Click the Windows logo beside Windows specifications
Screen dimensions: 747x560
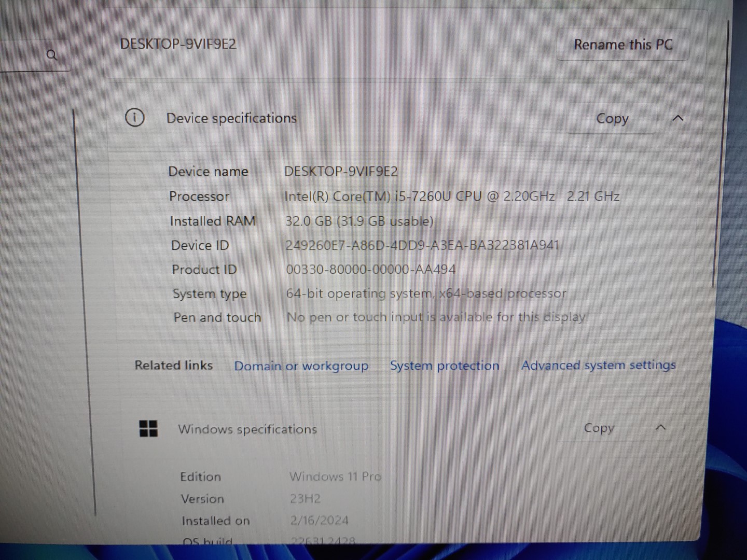148,429
